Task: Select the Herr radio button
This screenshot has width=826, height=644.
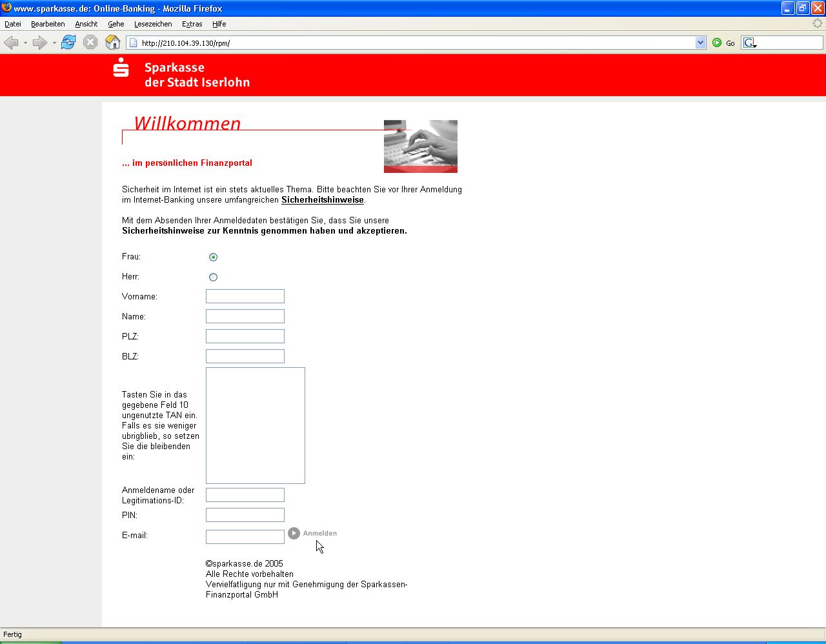Action: click(x=214, y=277)
